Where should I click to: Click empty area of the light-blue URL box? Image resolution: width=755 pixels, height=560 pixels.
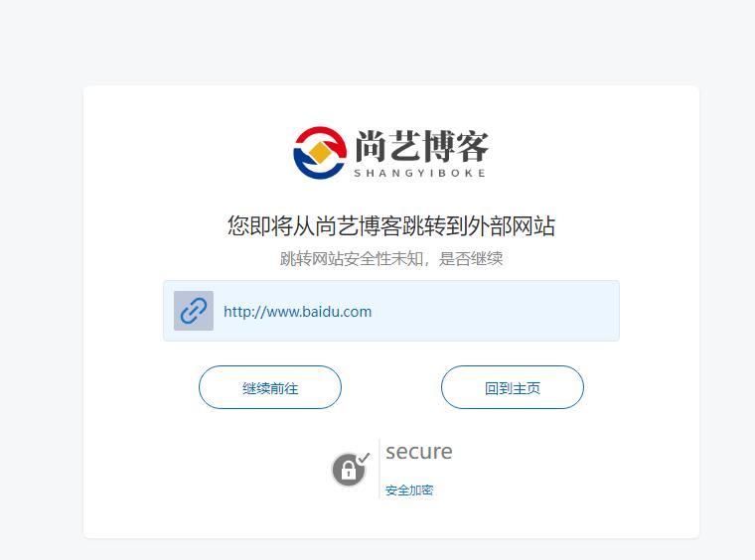pyautogui.click(x=496, y=311)
